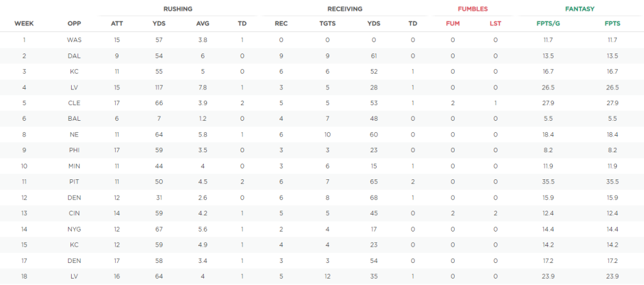Select the 35.5 FPTS cell
644x285 pixels.
tap(613, 182)
